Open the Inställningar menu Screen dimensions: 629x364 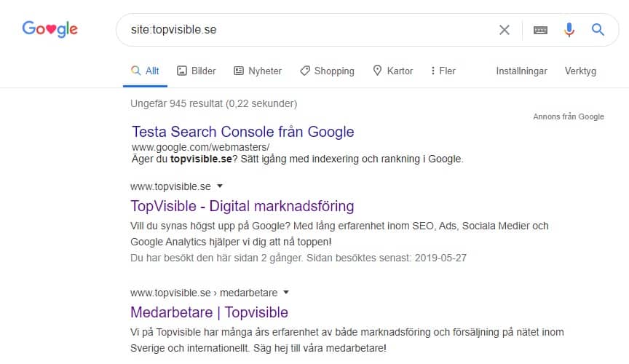(x=521, y=71)
